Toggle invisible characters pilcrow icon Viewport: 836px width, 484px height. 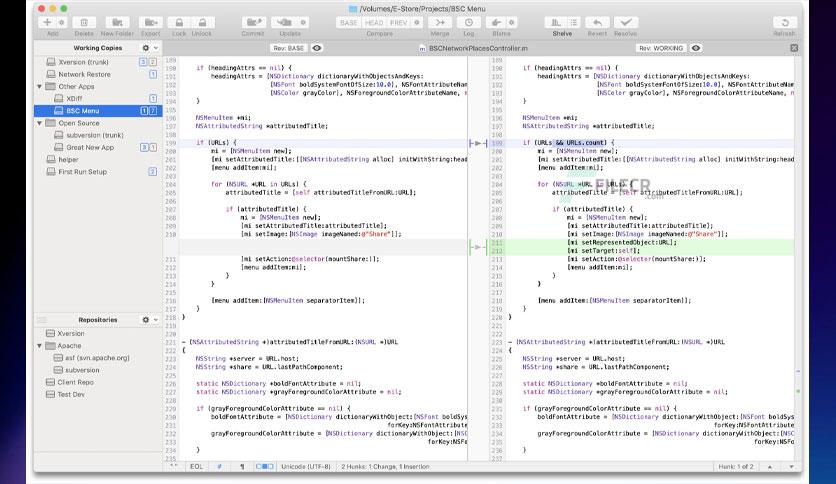pos(242,467)
